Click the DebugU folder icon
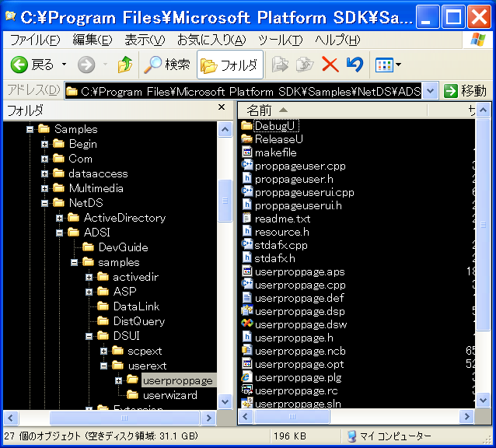Image resolution: width=496 pixels, height=448 pixels. click(x=246, y=126)
